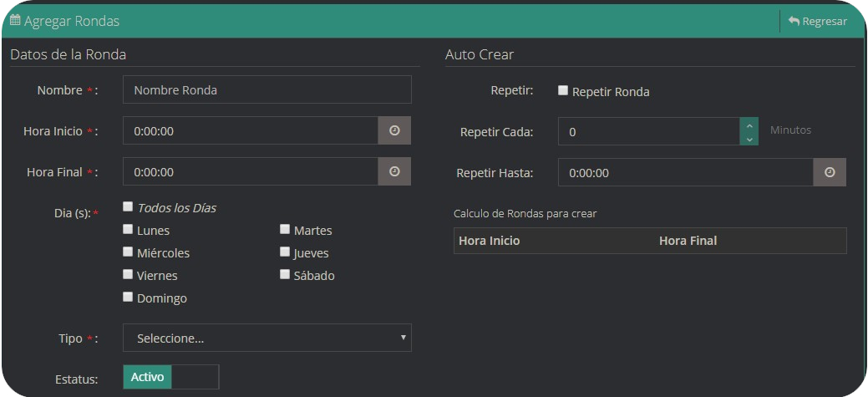Enable the Repetir Ronda checkbox
868x397 pixels.
(563, 90)
